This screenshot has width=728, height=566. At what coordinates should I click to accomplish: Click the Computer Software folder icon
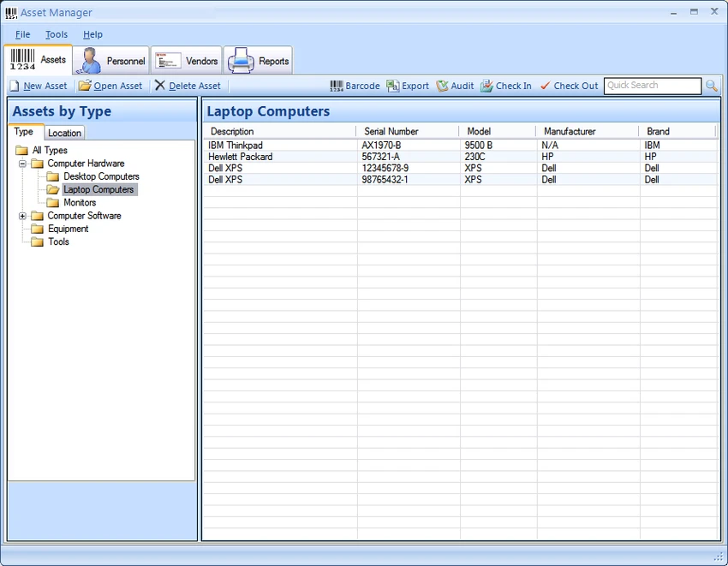click(37, 216)
